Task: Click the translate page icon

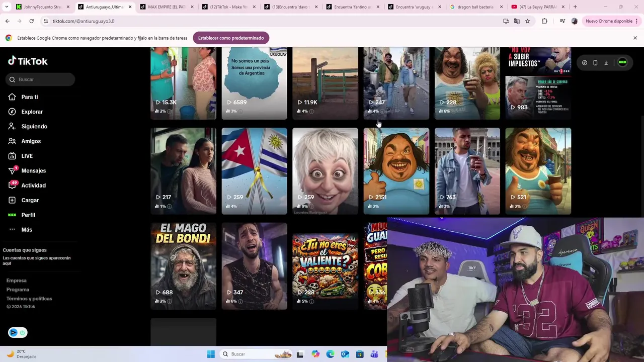Action: (x=517, y=21)
